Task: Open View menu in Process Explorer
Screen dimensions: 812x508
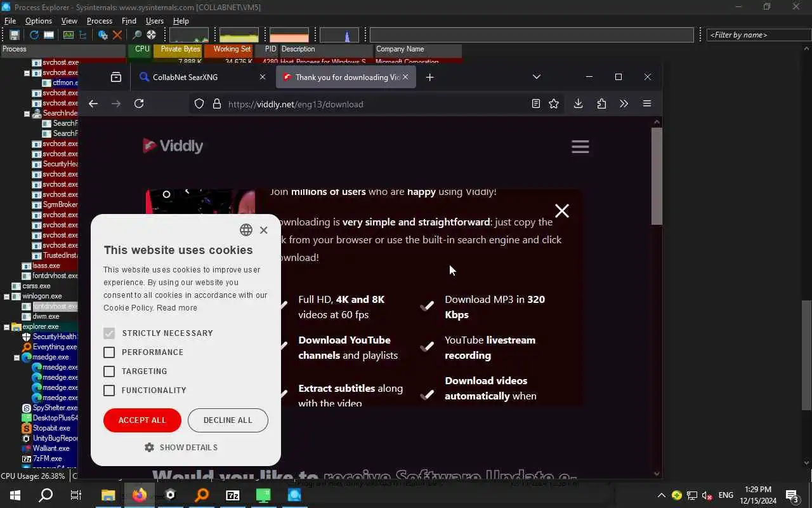Action: [69, 21]
